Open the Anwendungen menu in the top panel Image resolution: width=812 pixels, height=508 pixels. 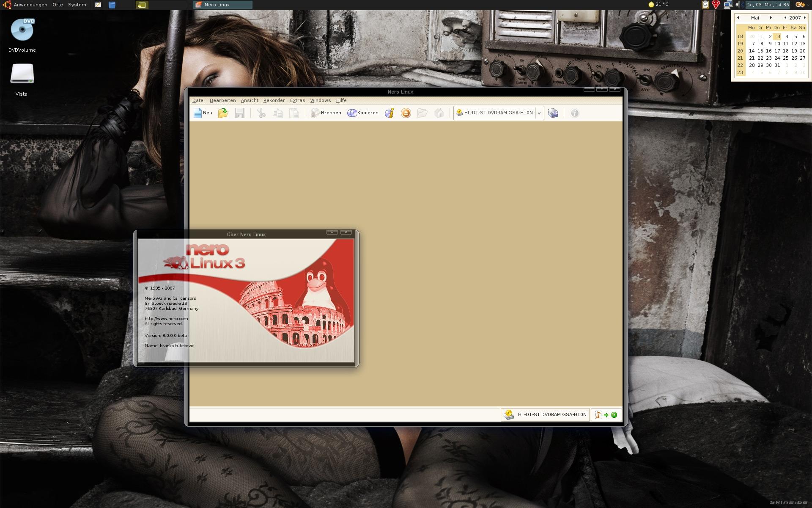click(x=30, y=5)
